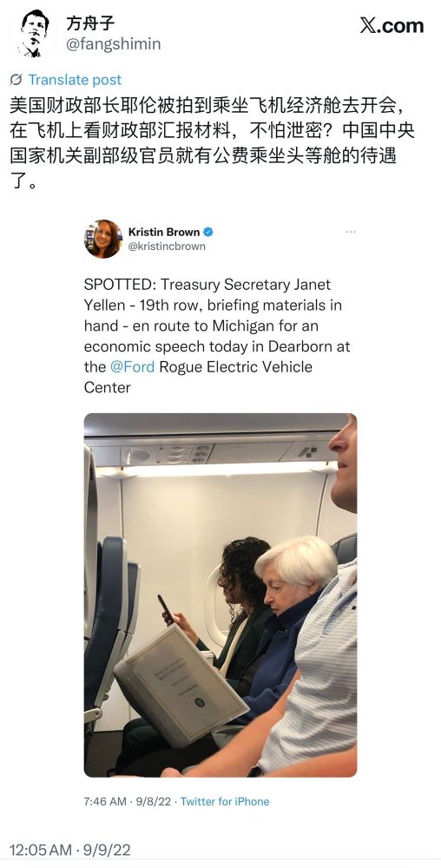Click the 方舟子 display name
The image size is (441, 868).
[91, 23]
